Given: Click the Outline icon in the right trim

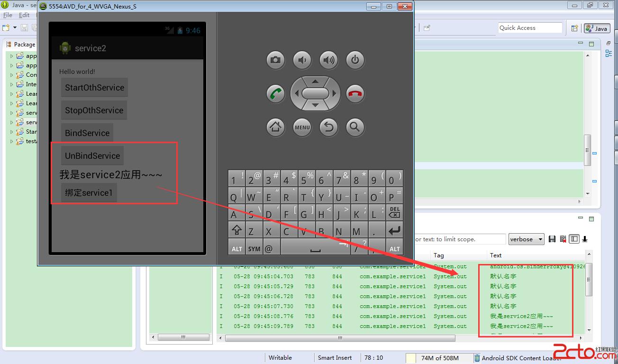Looking at the screenshot, I should tap(609, 54).
